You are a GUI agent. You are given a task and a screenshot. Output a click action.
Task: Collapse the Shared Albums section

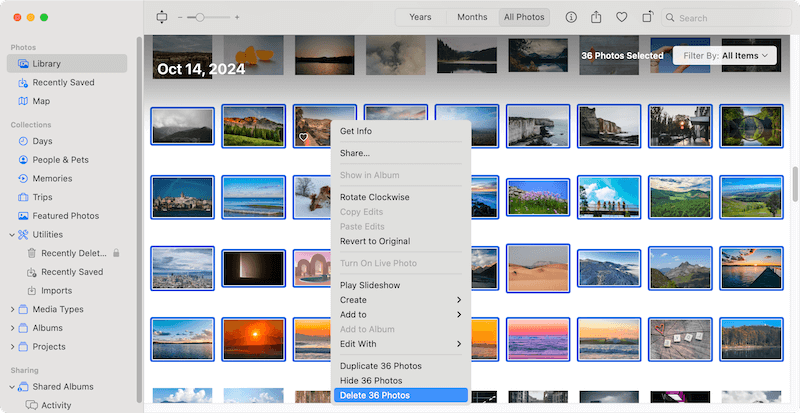coord(12,386)
